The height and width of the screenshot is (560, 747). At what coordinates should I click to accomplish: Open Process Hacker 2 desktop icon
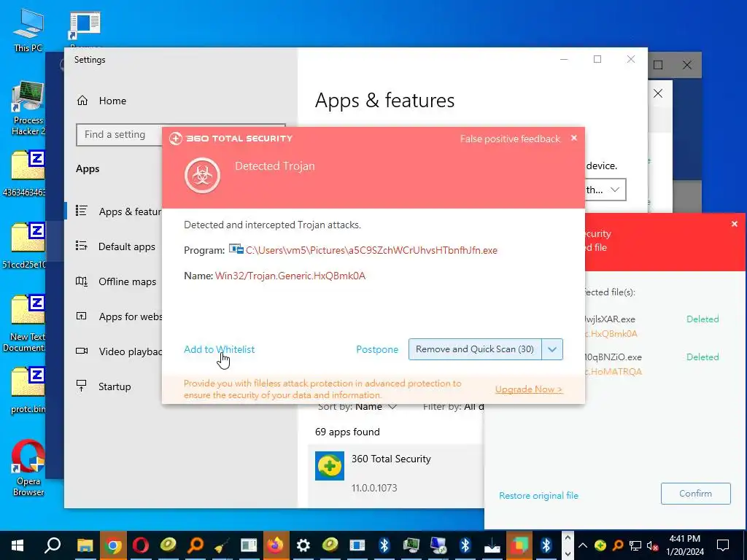[28, 108]
